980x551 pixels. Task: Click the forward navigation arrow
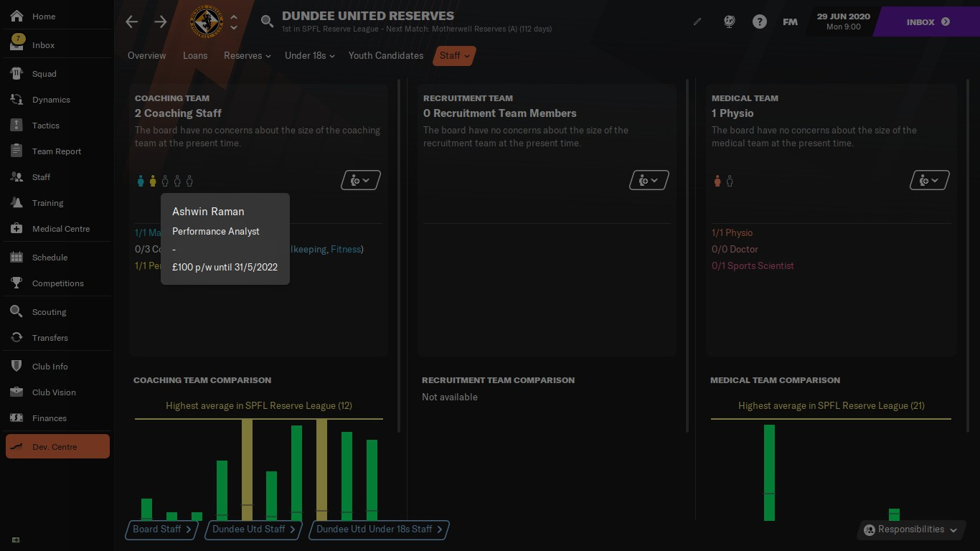tap(161, 22)
